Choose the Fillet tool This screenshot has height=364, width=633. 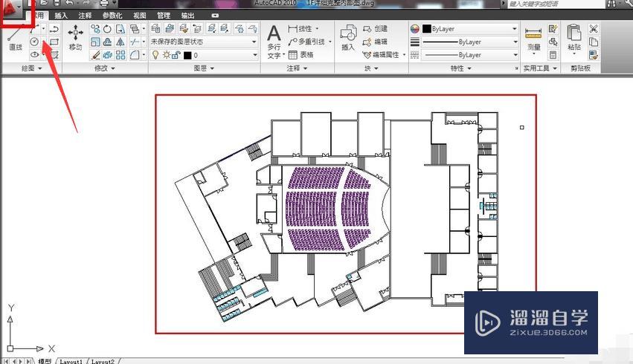135,55
